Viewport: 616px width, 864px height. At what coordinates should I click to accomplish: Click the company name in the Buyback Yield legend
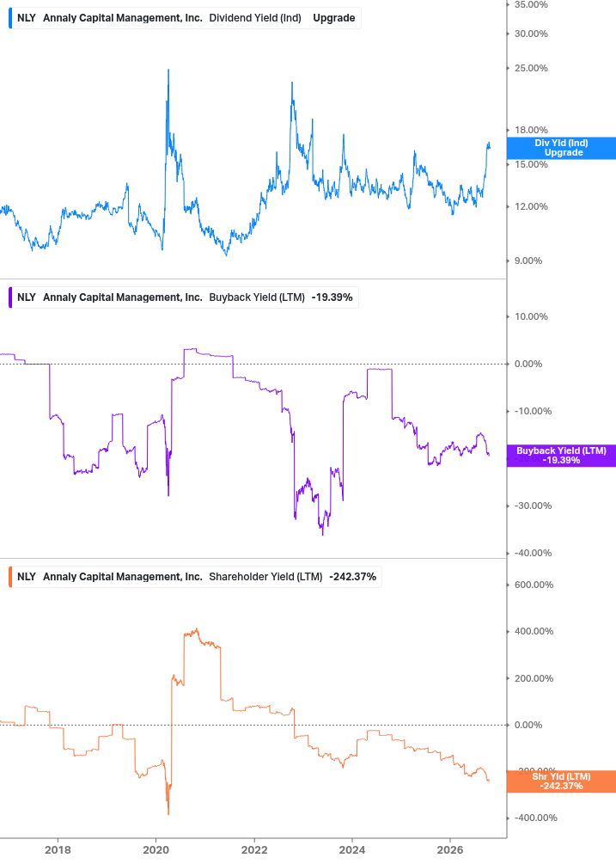123,297
